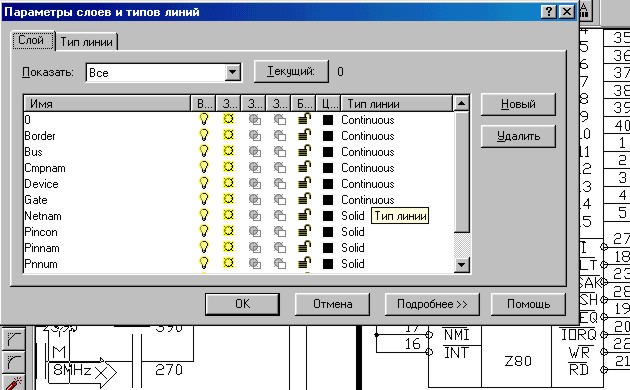Screen dimensions: 630x390
Task: Unlock Pincon layer padlock icon
Action: (305, 231)
